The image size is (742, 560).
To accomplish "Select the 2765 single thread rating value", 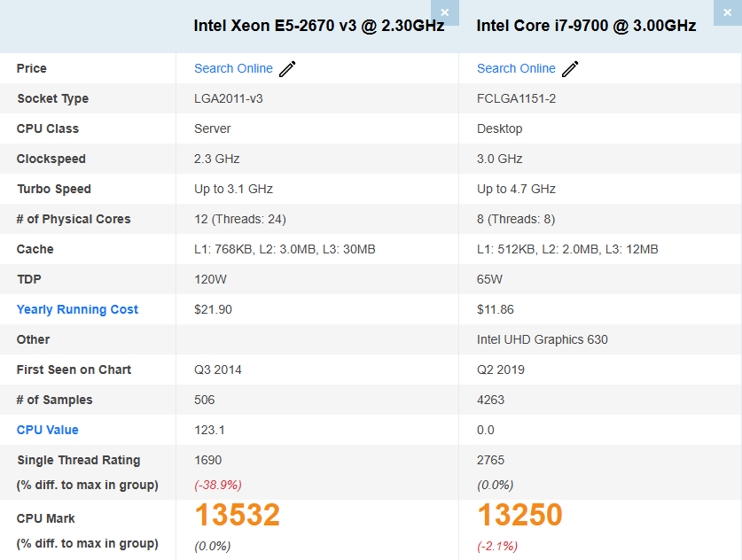I will (x=491, y=460).
